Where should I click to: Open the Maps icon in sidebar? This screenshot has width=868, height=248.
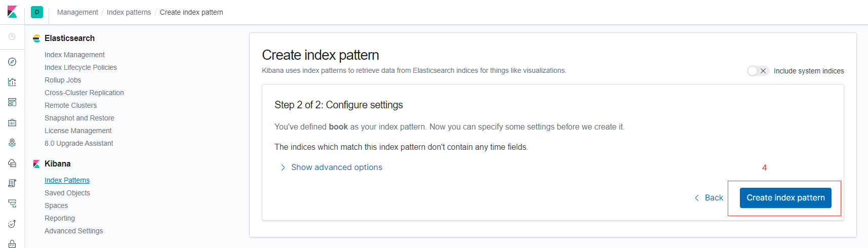(12, 143)
